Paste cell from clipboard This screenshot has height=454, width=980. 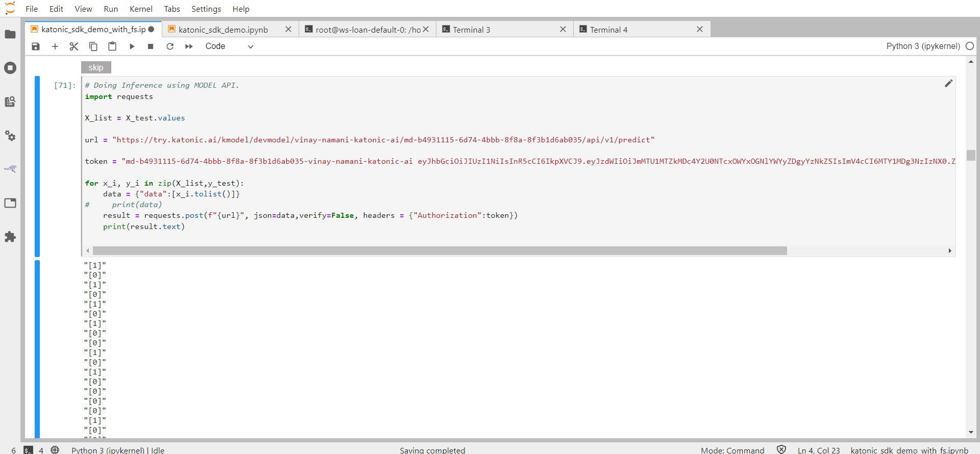112,46
